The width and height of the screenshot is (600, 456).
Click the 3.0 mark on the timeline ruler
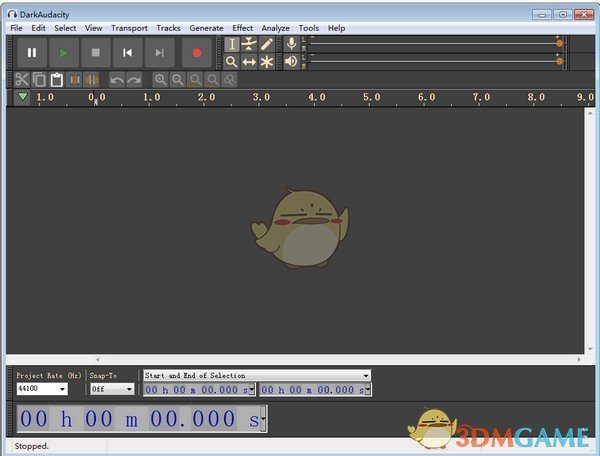(x=261, y=97)
